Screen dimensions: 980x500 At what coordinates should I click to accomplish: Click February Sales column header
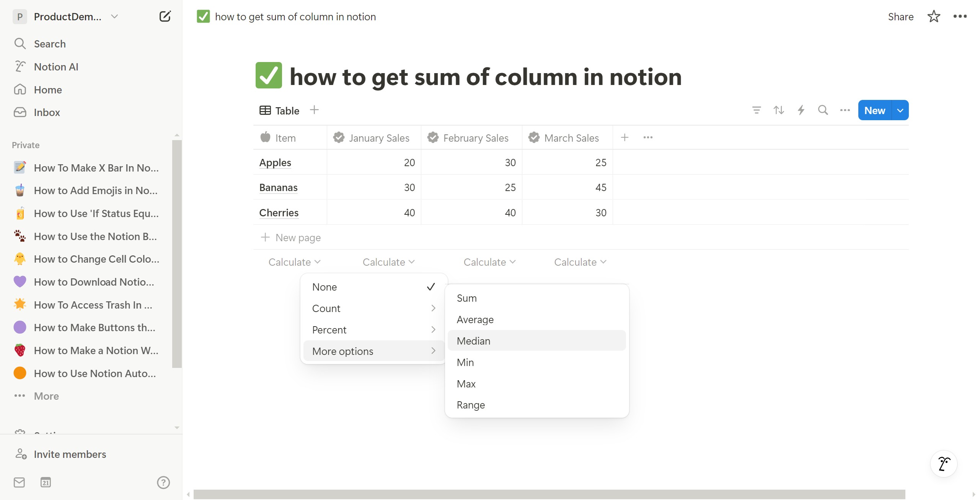471,137
